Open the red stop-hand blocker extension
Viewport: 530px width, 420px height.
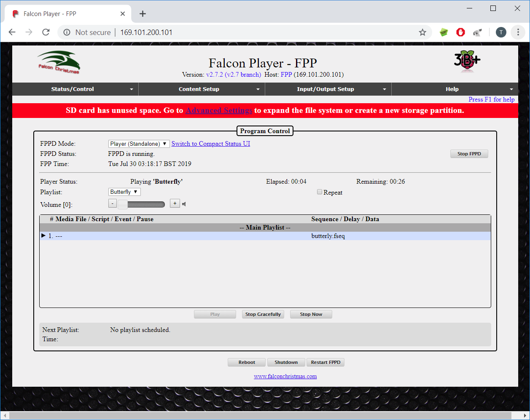pos(460,32)
